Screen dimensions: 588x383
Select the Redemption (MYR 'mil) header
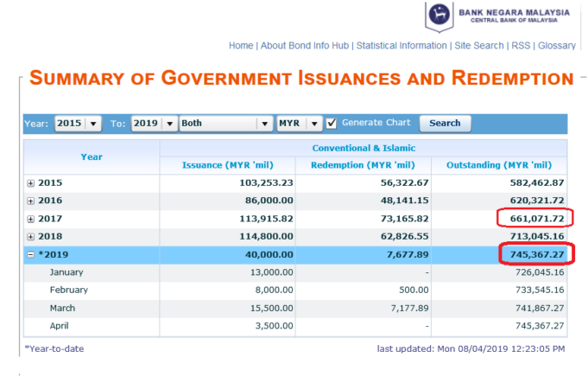363,165
